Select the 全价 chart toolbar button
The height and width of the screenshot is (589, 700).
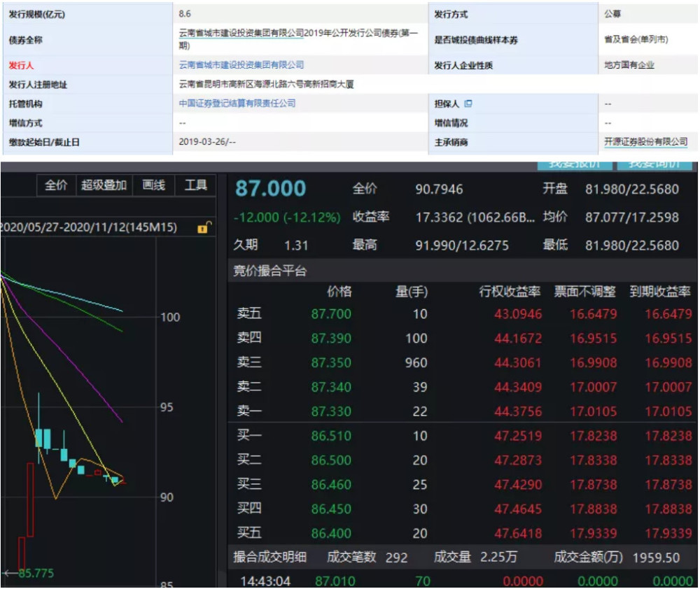pos(56,185)
